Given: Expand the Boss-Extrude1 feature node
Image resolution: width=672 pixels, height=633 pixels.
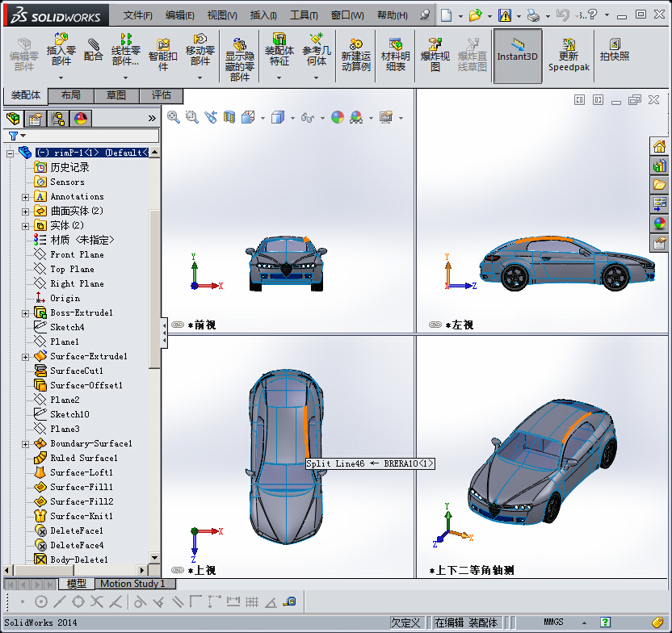Looking at the screenshot, I should pos(25,313).
